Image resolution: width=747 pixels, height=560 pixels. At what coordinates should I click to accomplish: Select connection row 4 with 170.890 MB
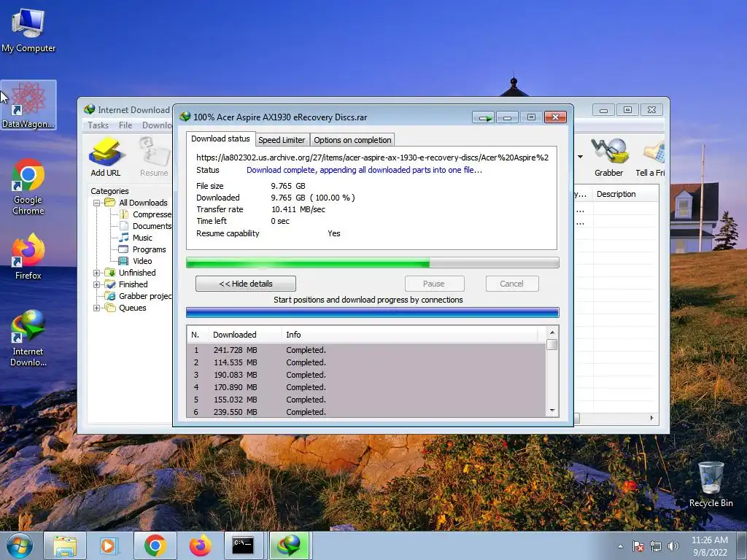[366, 387]
